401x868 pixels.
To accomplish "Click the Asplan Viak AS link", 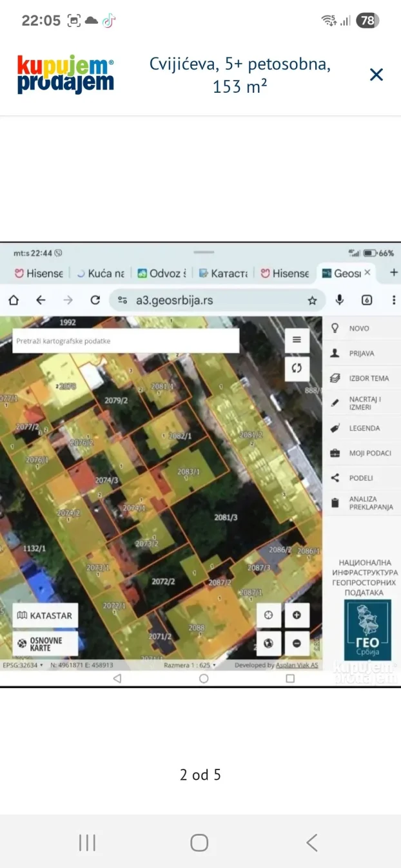I will [x=297, y=664].
